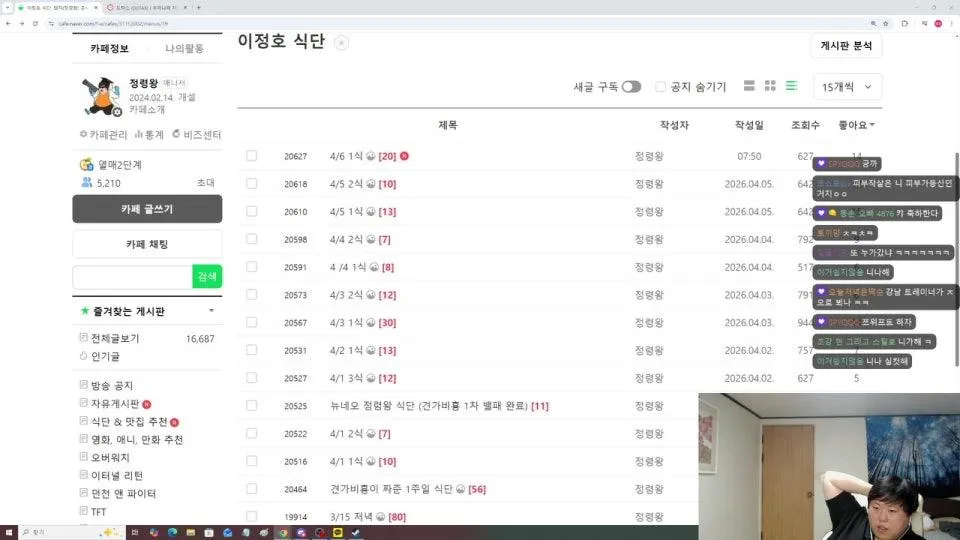This screenshot has width=960, height=540.
Task: Switch to card view layout icon
Action: pos(749,86)
